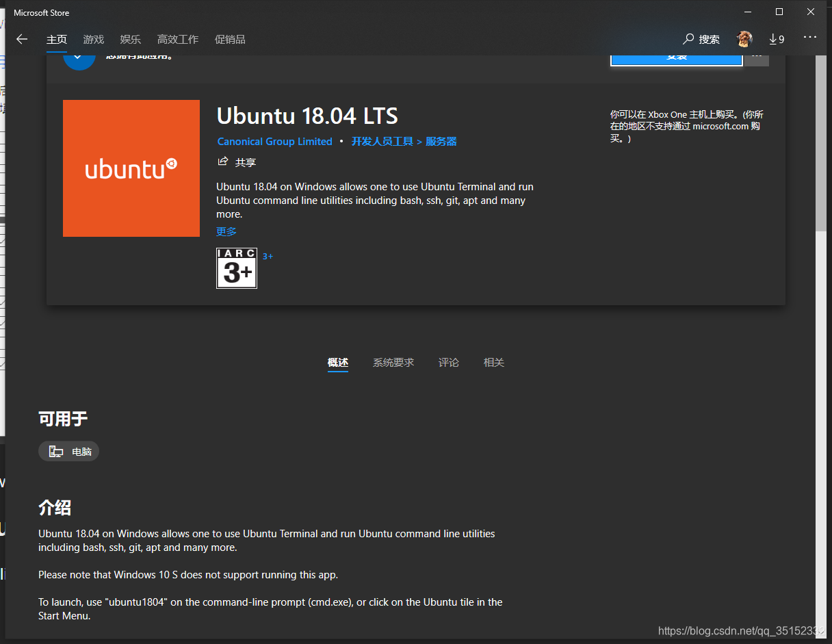Click the vertical scrollbar thumb

tap(821, 142)
